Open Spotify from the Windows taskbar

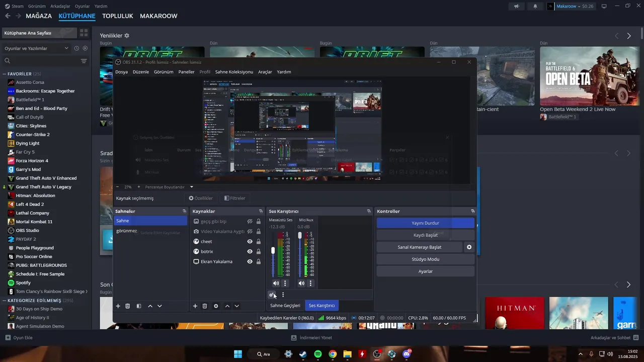318,354
